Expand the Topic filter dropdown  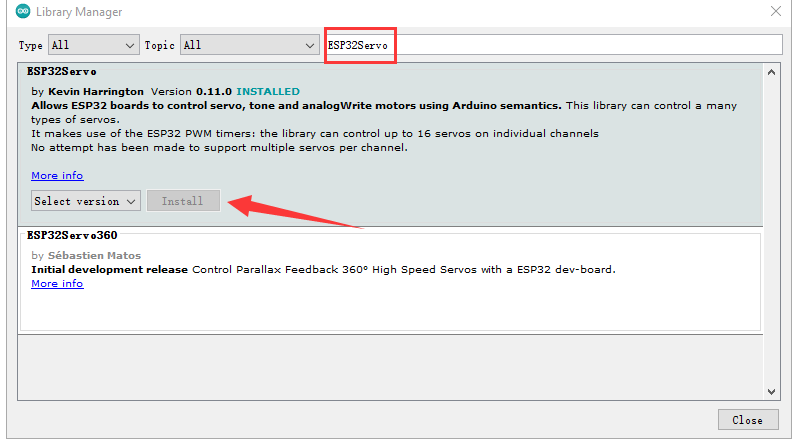pyautogui.click(x=249, y=45)
